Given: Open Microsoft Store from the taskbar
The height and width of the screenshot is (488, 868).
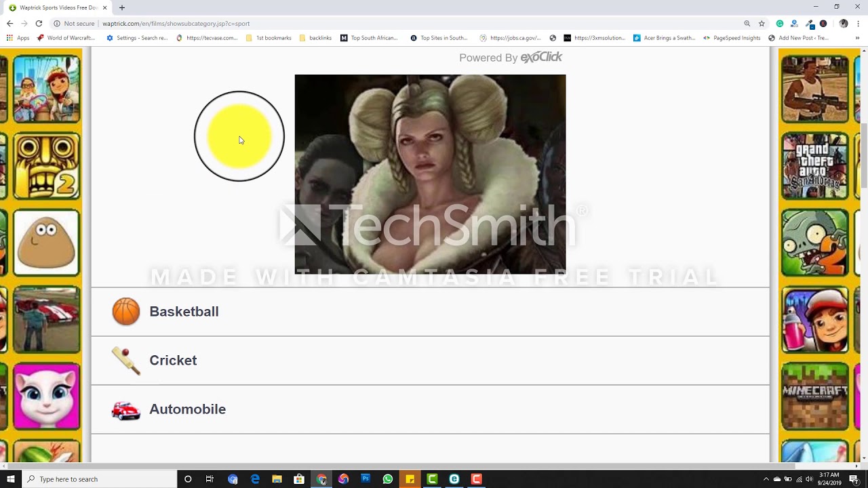Looking at the screenshot, I should (x=299, y=479).
